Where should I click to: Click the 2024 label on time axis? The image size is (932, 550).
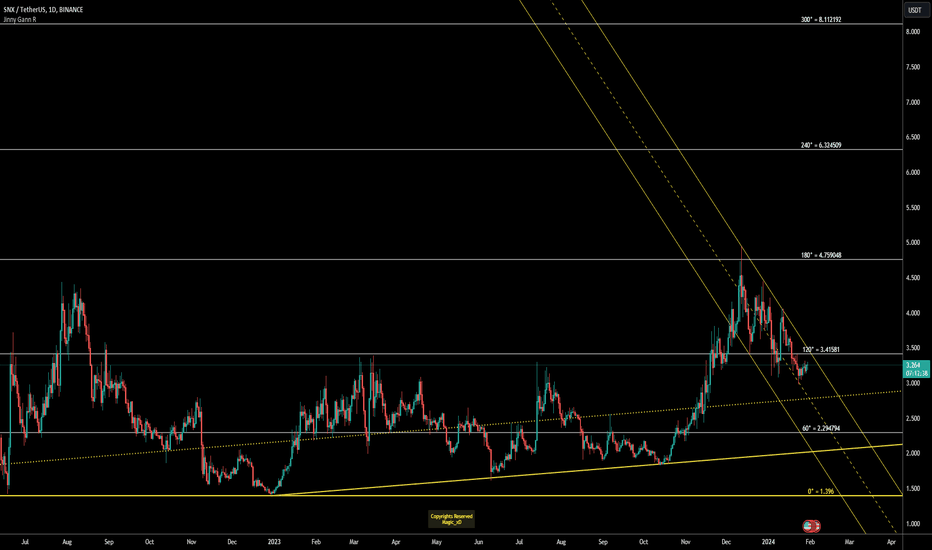[768, 542]
